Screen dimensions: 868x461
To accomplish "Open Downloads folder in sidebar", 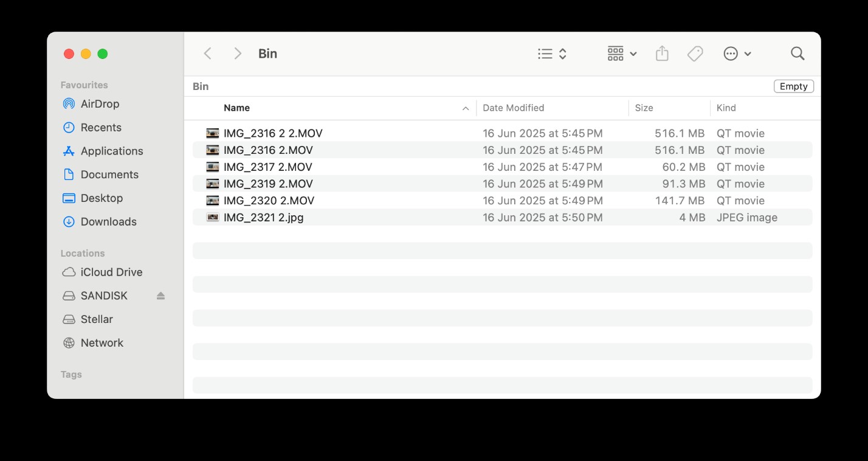I will [108, 222].
